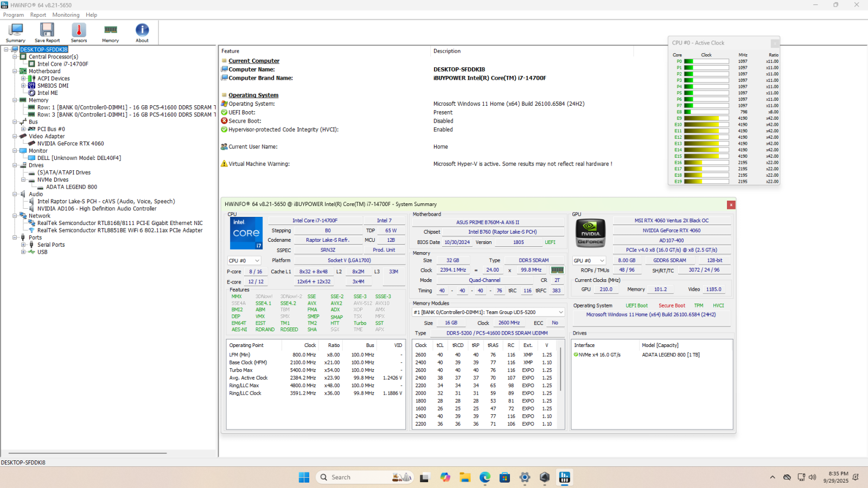Open Settings gear in the taskbar
Screen dimensions: 868x488
(525, 477)
